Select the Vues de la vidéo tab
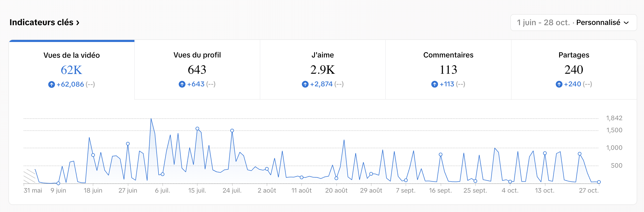644x212 pixels. [72, 70]
